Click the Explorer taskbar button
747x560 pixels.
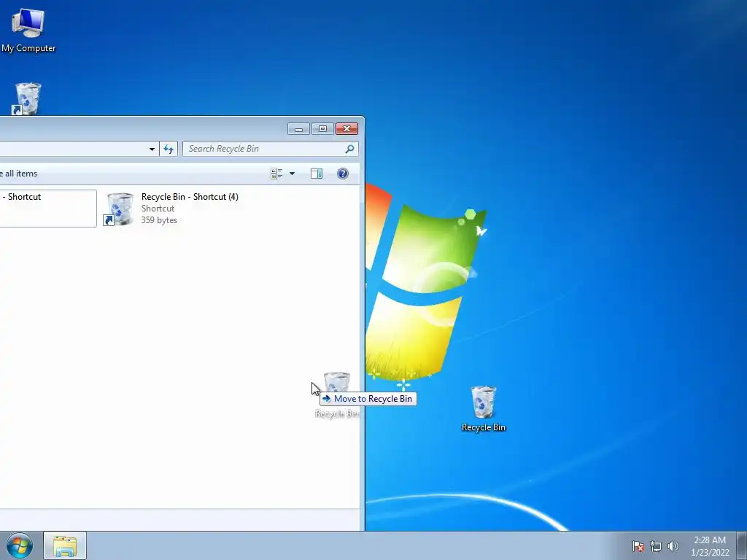pos(65,545)
